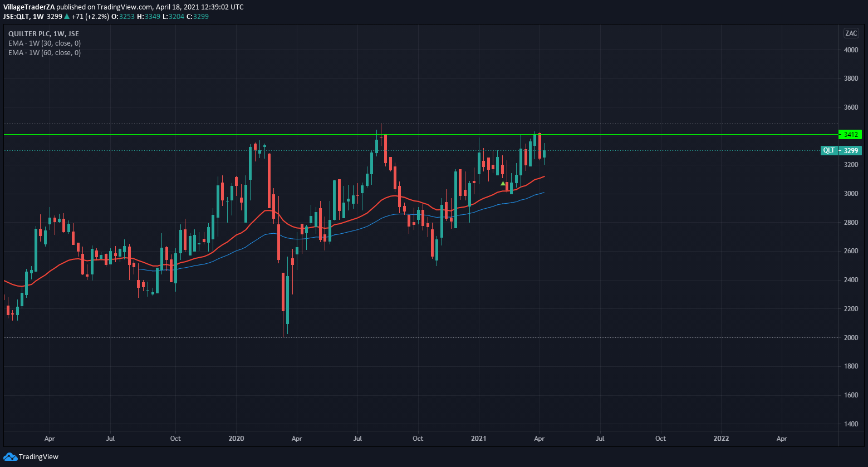Select the EMA 30 indicator legend

click(x=45, y=43)
